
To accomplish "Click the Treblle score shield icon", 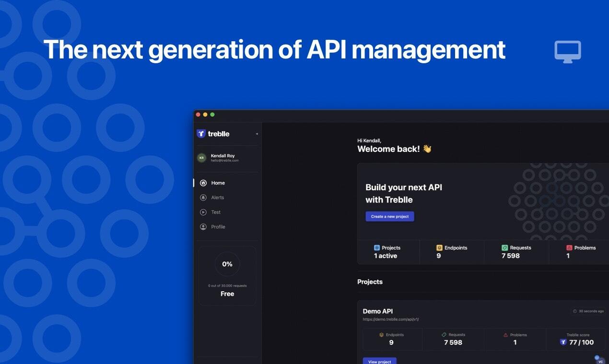I will [563, 342].
